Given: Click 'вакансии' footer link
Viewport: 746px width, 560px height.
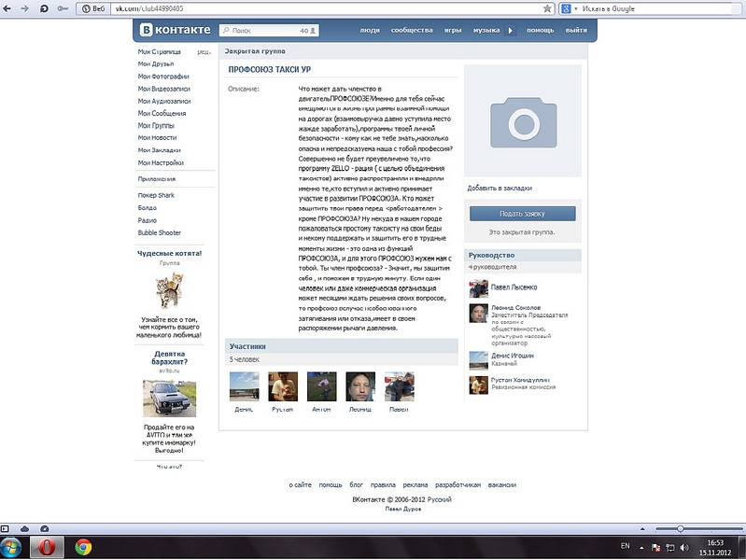Looking at the screenshot, I should [x=502, y=484].
